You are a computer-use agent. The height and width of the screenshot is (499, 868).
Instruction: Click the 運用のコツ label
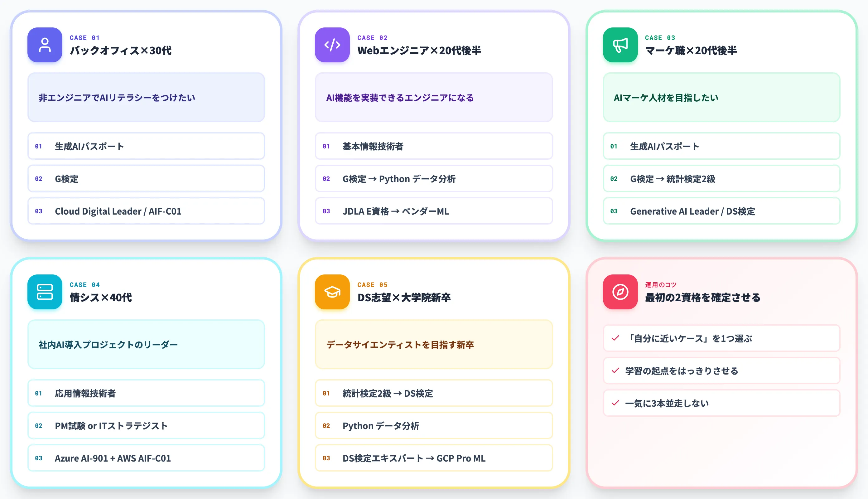(660, 285)
